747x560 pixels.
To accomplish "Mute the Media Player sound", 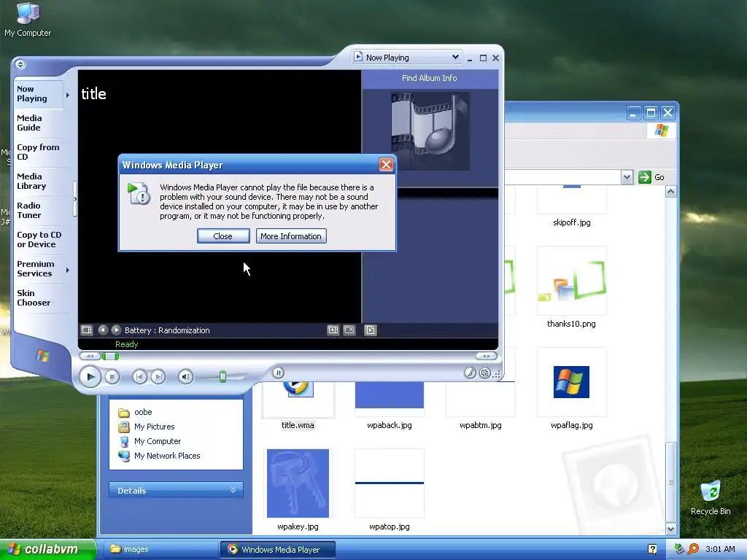I will click(x=186, y=377).
